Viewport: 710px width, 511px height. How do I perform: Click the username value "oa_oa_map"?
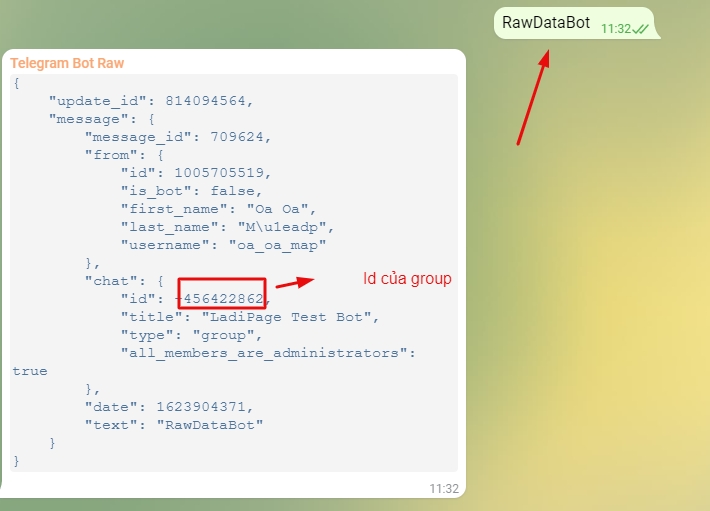(x=277, y=244)
